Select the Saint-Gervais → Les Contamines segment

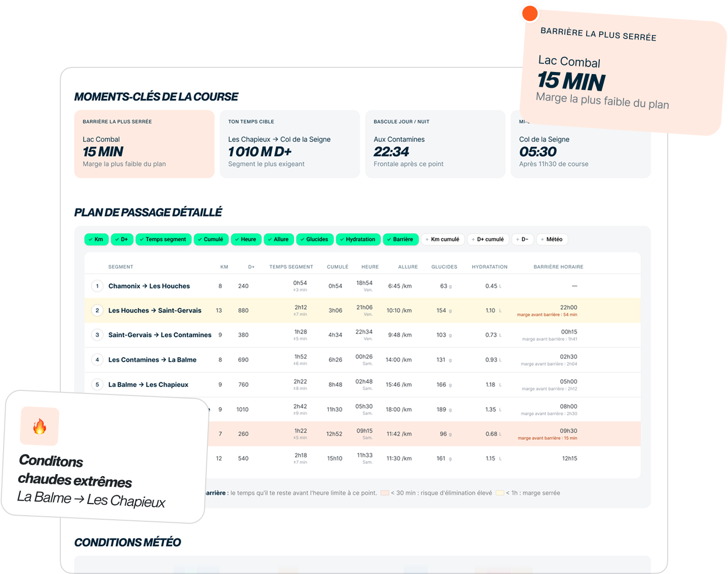pos(160,335)
